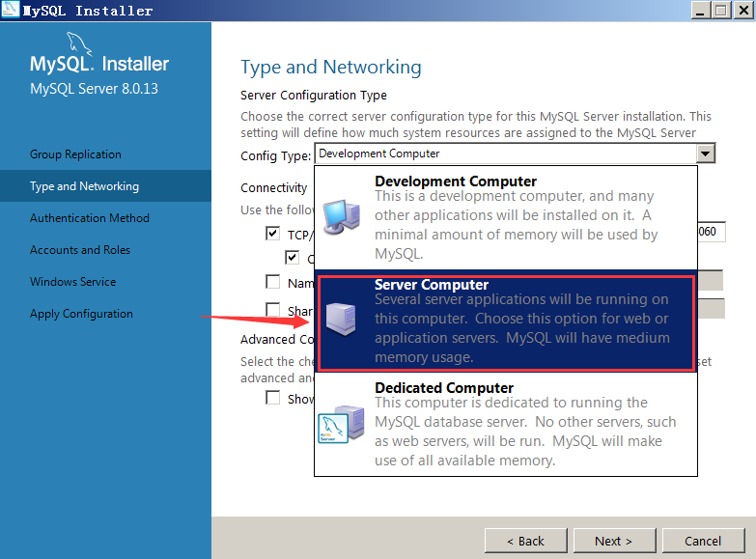Click the Type and Networking heading
Image resolution: width=756 pixels, height=559 pixels.
331,67
